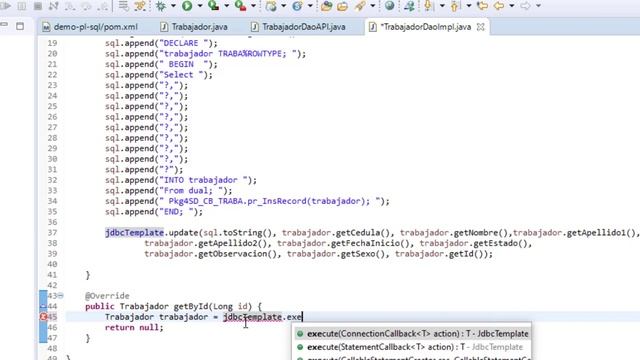Collapse the @Override block at line 43
This screenshot has width=640, height=360.
click(60, 296)
